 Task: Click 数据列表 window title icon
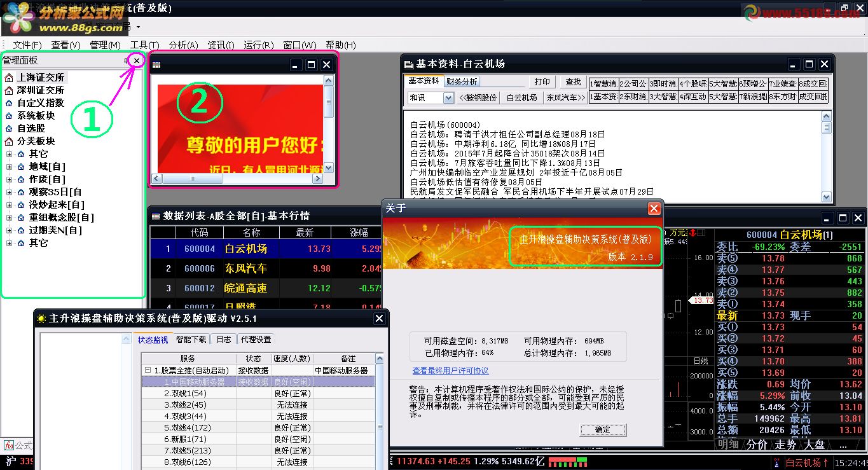[156, 216]
